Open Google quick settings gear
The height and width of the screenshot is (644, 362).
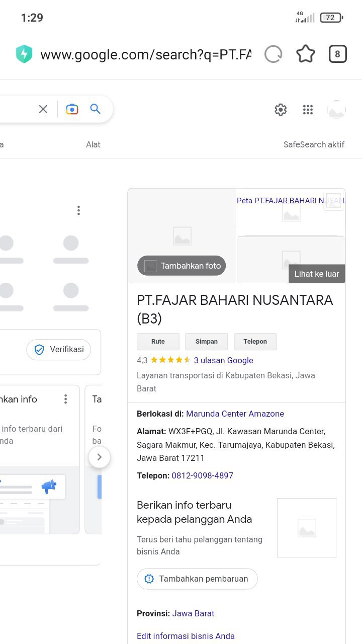coord(281,110)
